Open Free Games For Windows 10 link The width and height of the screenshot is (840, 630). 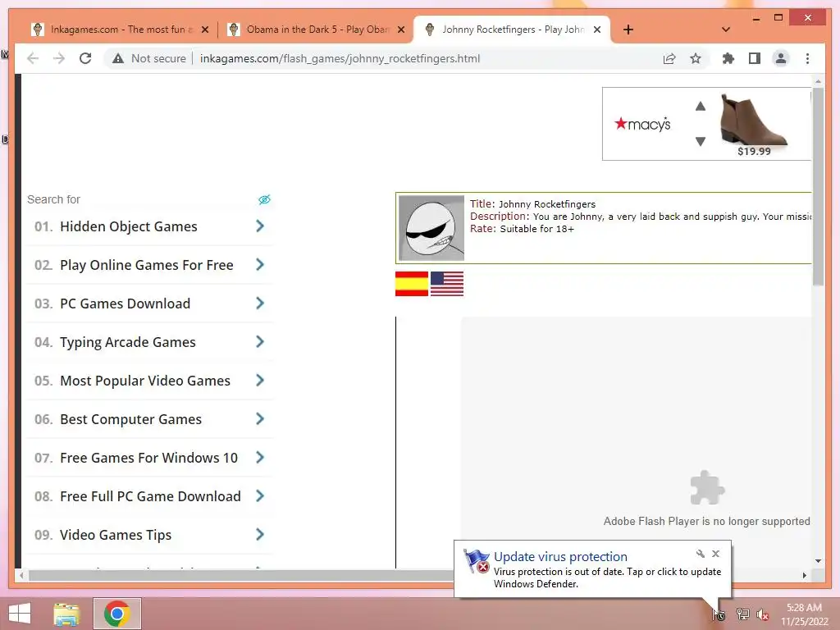click(149, 458)
